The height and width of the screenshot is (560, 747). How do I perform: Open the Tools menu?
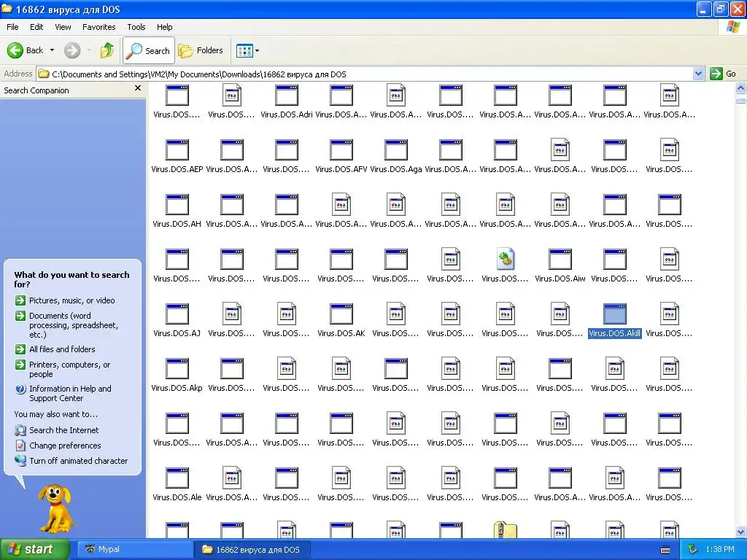tap(136, 27)
